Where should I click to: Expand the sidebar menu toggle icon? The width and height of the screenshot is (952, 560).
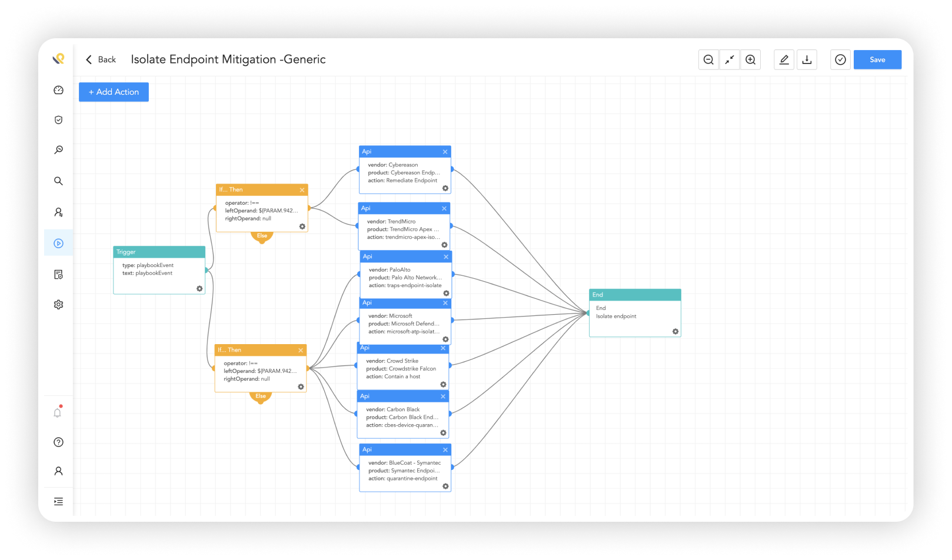58,502
